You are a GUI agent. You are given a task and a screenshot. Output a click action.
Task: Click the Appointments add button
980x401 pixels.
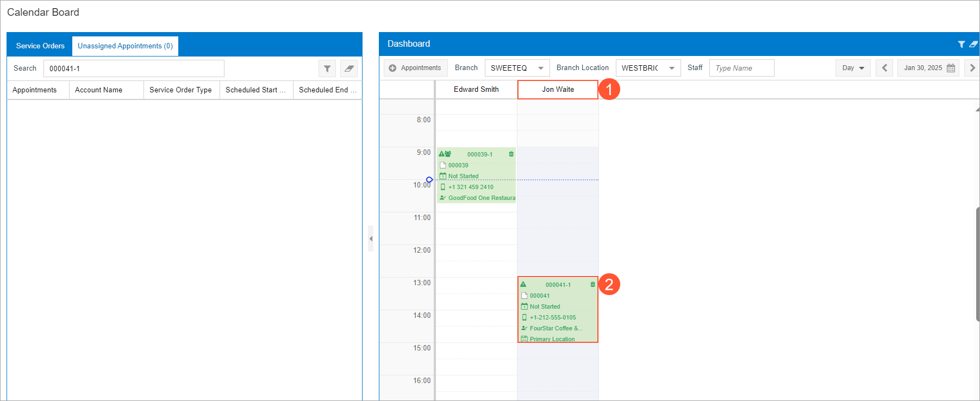pos(416,68)
